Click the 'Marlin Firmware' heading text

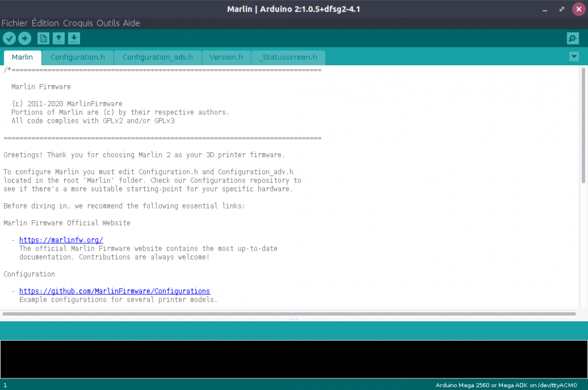41,87
